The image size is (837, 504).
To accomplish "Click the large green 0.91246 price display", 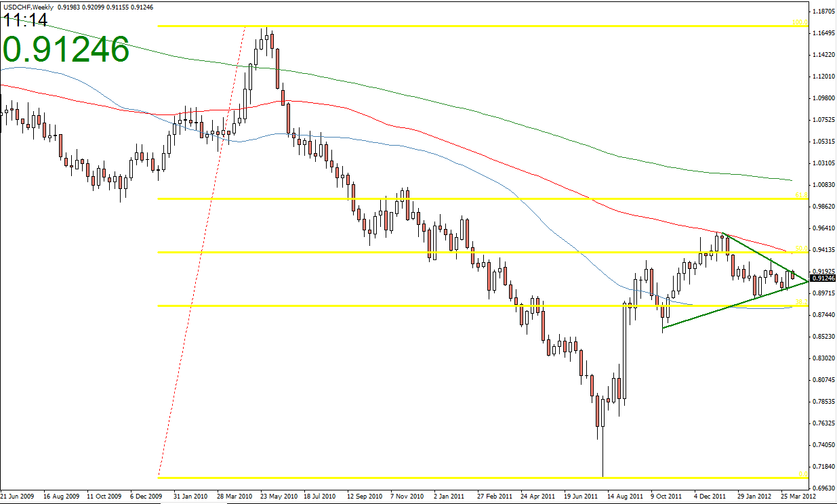I will click(x=66, y=49).
